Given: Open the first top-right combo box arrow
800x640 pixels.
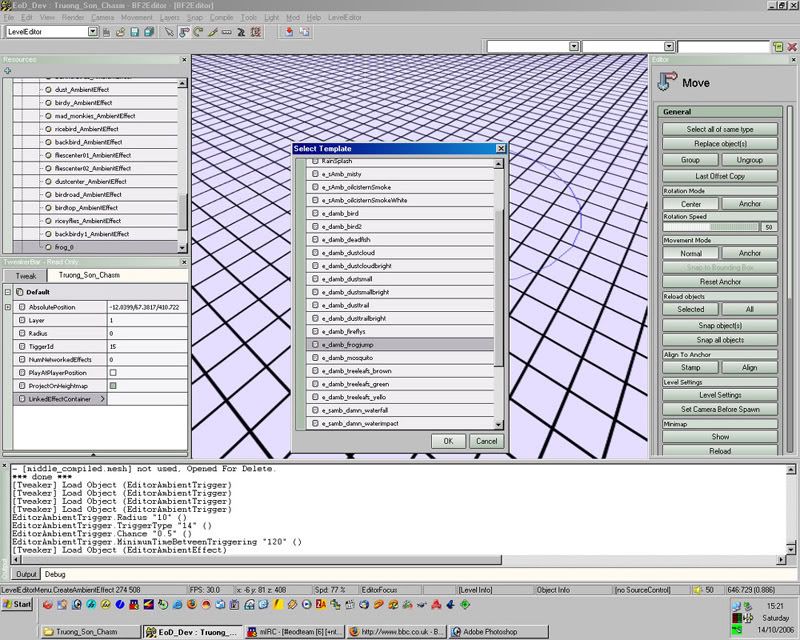Looking at the screenshot, I should (x=574, y=46).
